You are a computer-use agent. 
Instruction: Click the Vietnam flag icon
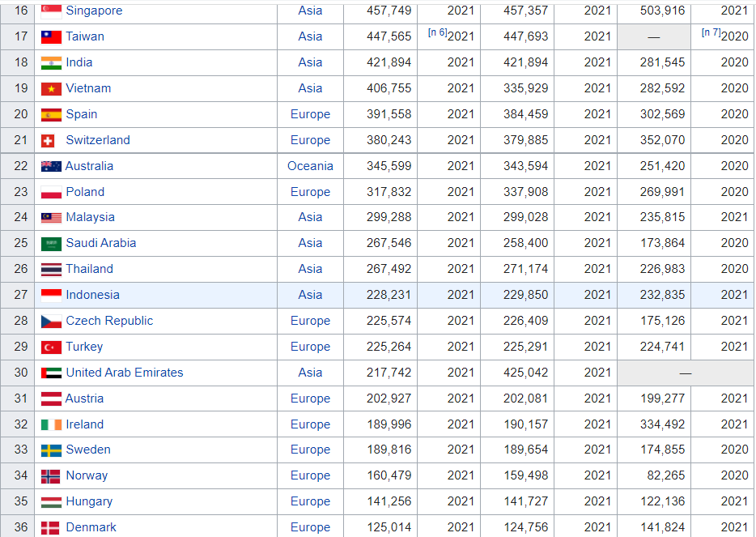coord(51,88)
